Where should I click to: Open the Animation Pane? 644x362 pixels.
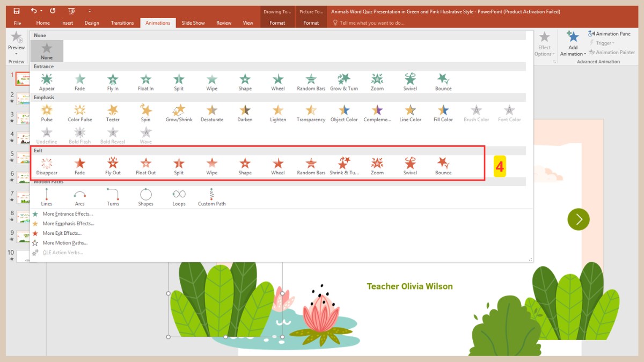(611, 33)
